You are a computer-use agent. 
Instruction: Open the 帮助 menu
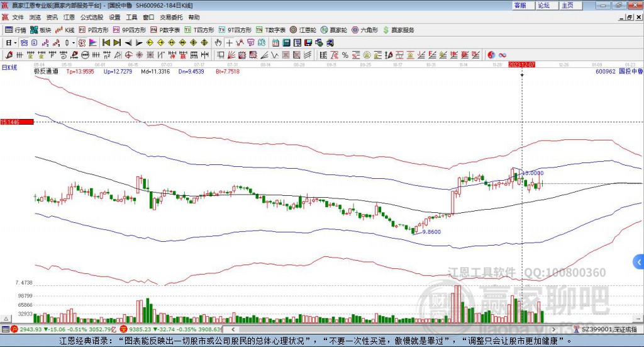194,17
